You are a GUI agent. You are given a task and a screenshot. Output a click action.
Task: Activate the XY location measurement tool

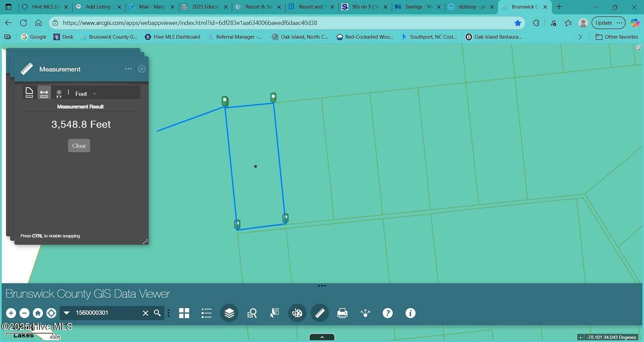point(59,93)
